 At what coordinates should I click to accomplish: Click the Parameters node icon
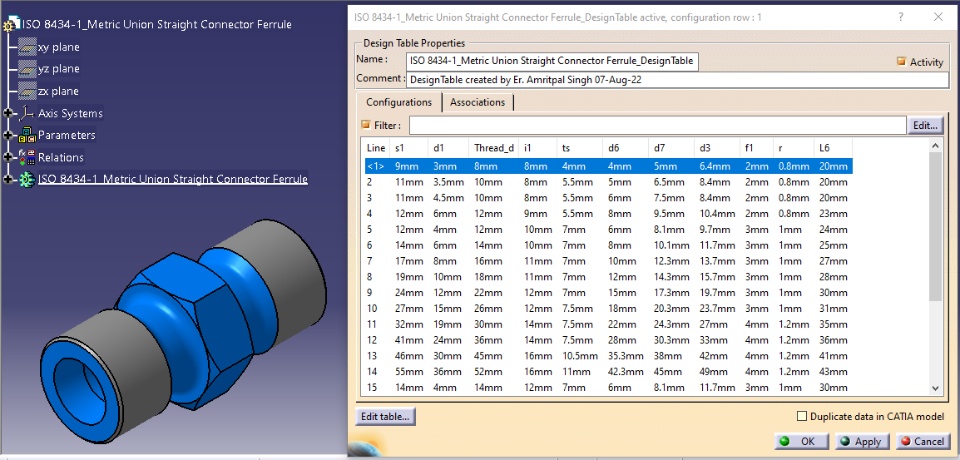pyautogui.click(x=28, y=135)
